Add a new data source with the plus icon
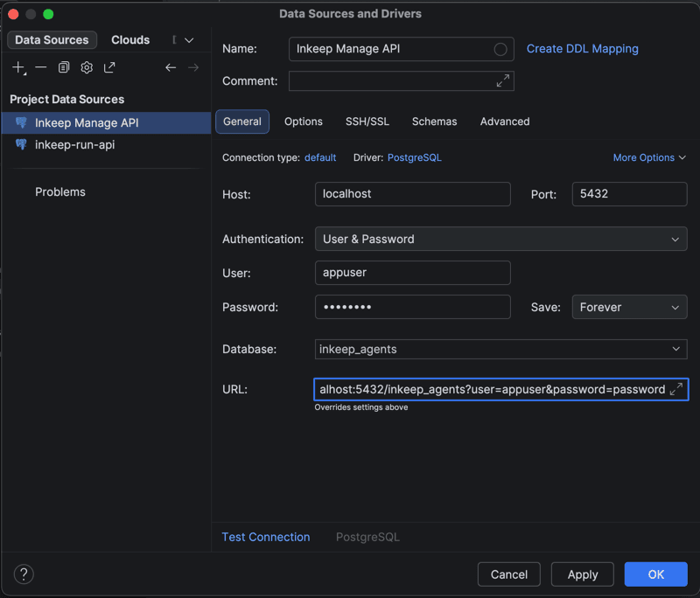This screenshot has height=598, width=700. 18,67
